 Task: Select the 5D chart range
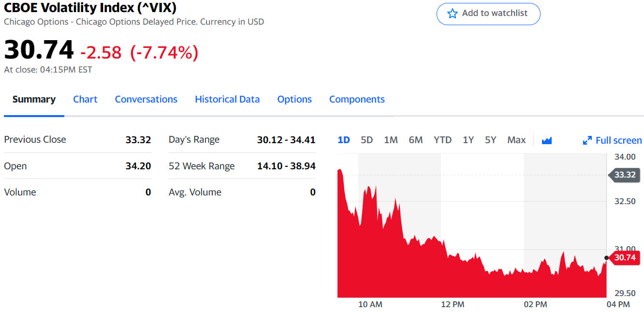click(367, 140)
